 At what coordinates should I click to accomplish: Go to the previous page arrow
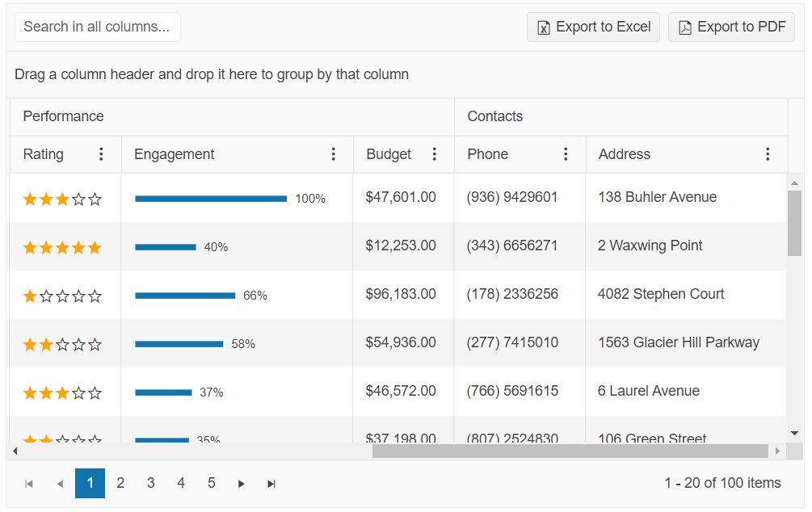pos(60,484)
